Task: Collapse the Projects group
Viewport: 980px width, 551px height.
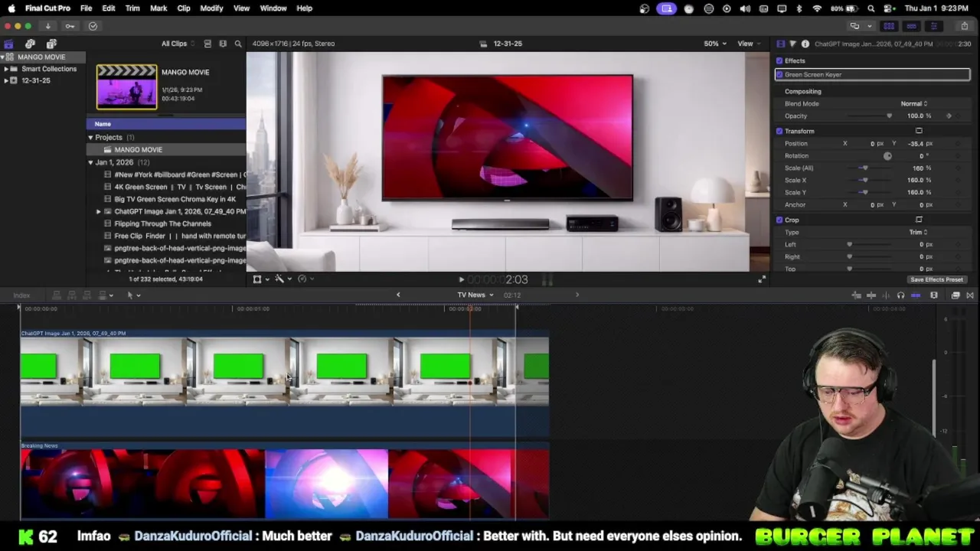Action: point(90,138)
